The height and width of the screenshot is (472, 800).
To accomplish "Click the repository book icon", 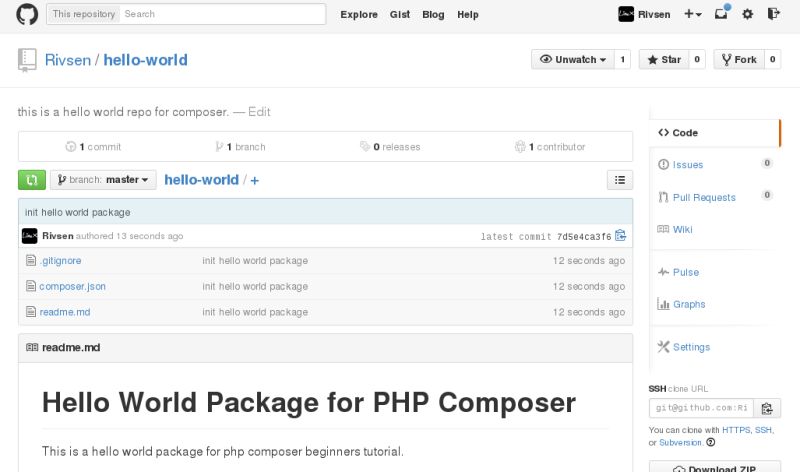I will coord(27,60).
